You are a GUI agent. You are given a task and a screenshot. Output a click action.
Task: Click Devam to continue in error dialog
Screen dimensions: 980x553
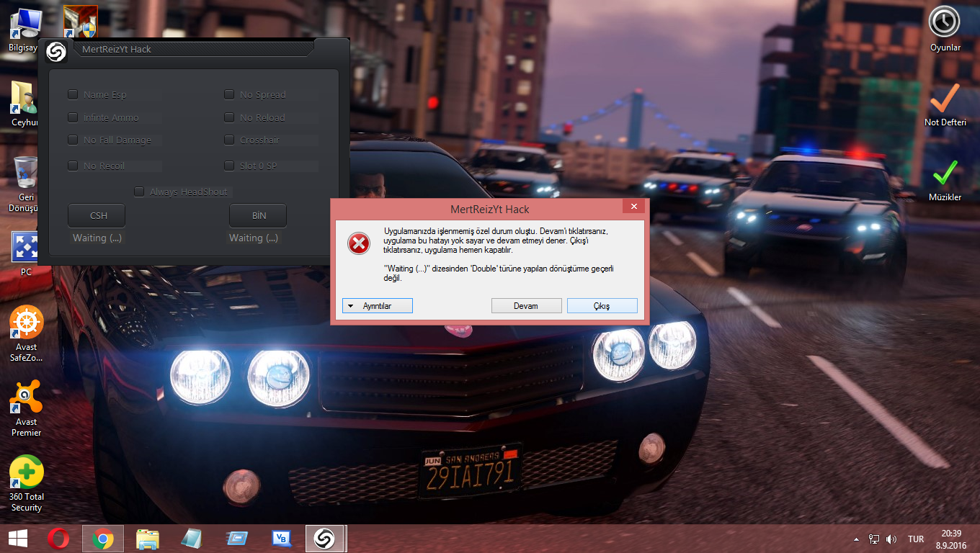tap(526, 306)
